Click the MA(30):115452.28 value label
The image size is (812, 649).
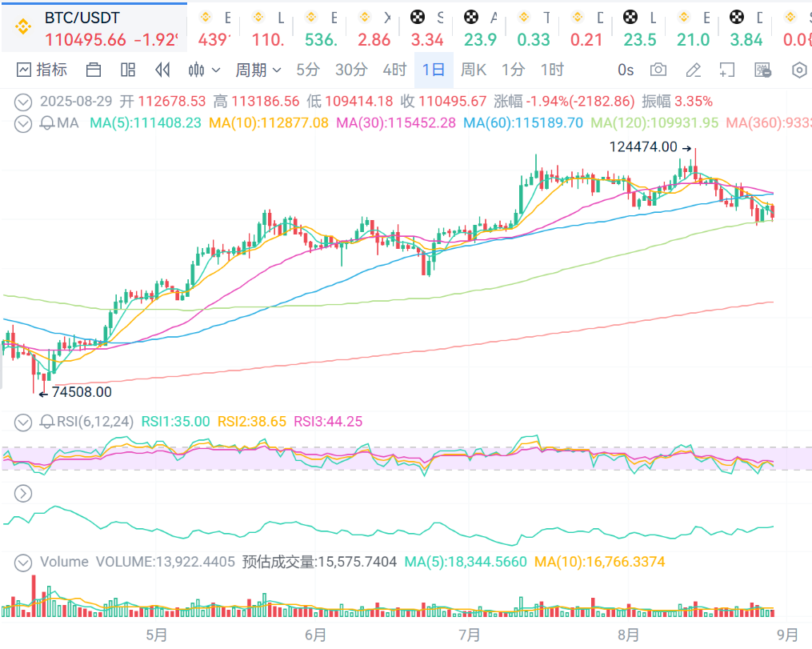[396, 123]
